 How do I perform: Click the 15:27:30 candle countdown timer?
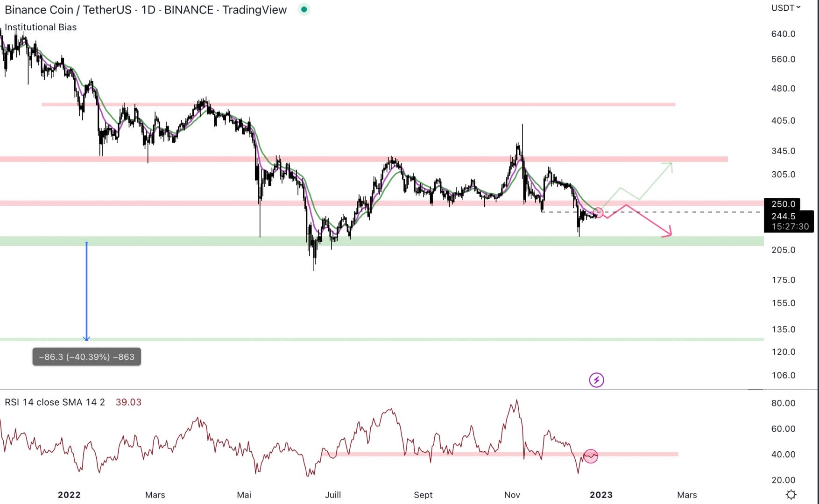click(789, 226)
